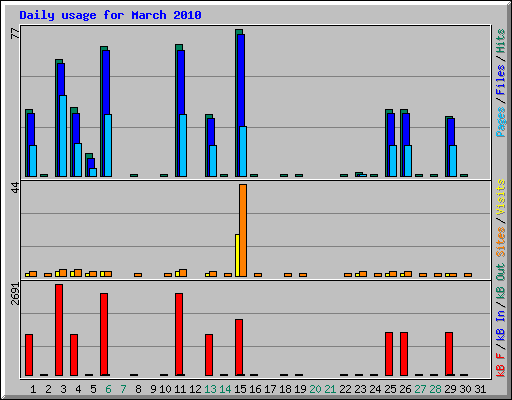
Task: Select green day 14 label on the x-axis
Action: tap(225, 389)
